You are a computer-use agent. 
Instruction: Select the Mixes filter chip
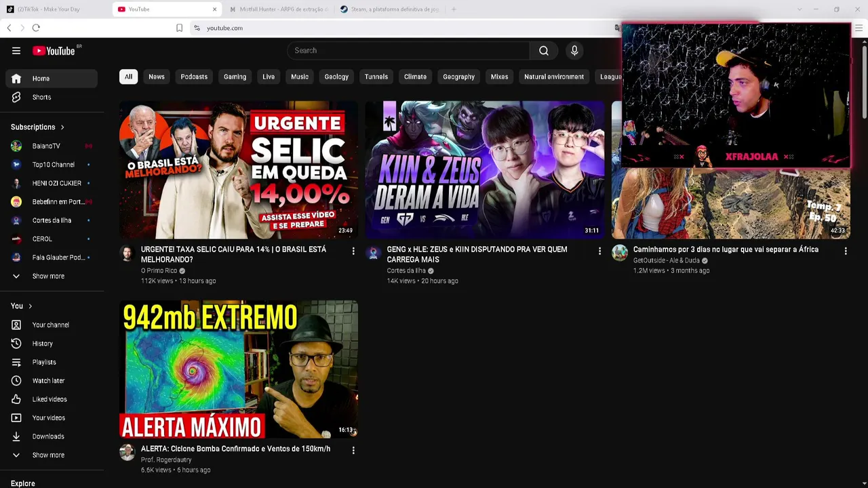point(500,77)
